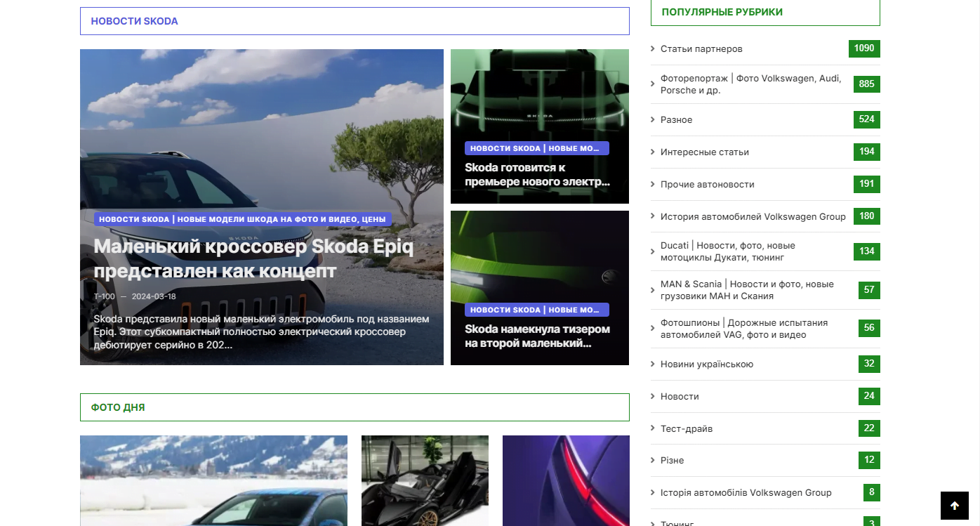Open Интересные статьи category

coord(705,152)
